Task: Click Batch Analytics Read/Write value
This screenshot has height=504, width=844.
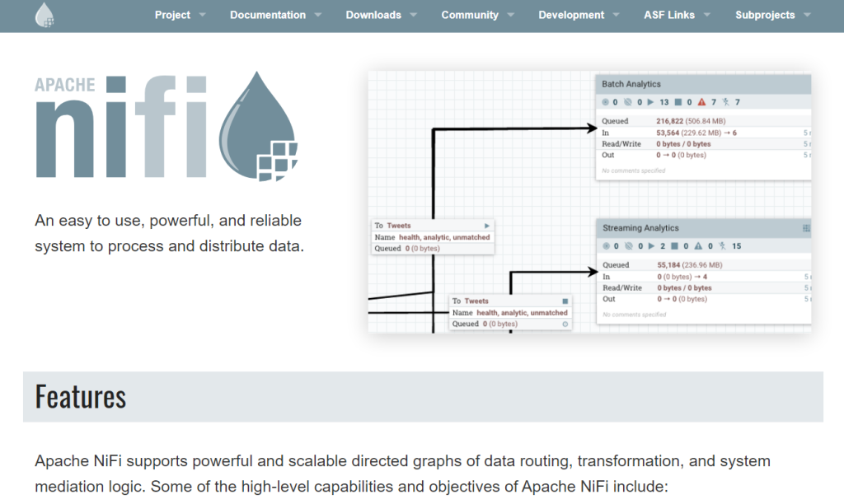Action: coord(683,143)
